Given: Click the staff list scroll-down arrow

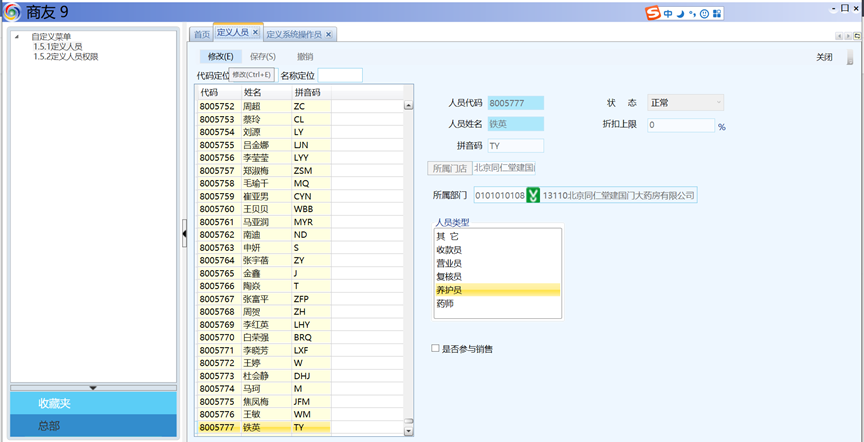Looking at the screenshot, I should click(408, 430).
